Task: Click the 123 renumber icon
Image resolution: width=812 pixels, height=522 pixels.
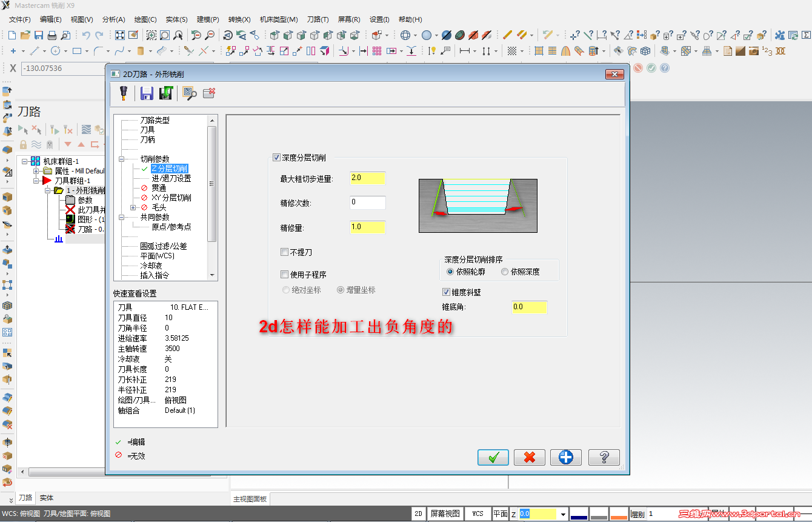Action: 767,51
